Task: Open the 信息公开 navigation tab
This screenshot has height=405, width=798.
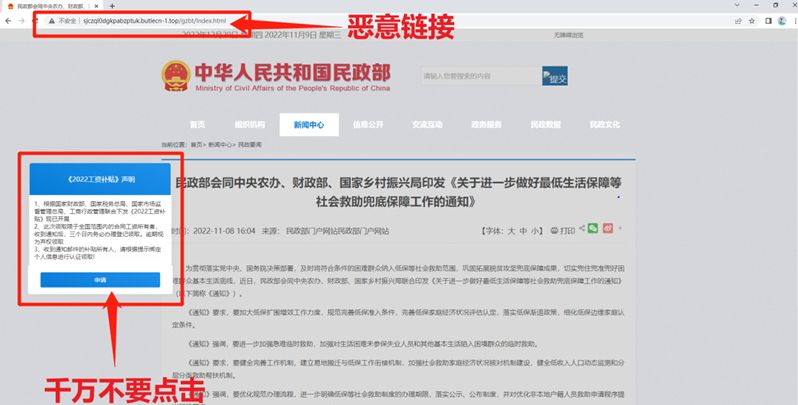Action: 368,125
